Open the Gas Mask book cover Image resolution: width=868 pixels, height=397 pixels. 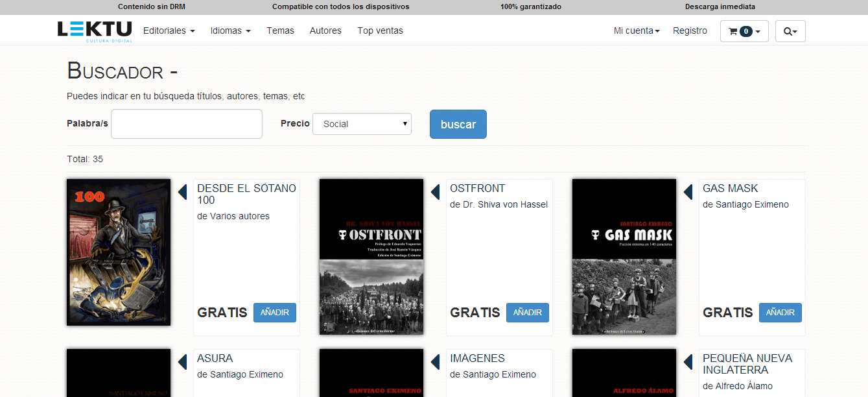pyautogui.click(x=624, y=257)
